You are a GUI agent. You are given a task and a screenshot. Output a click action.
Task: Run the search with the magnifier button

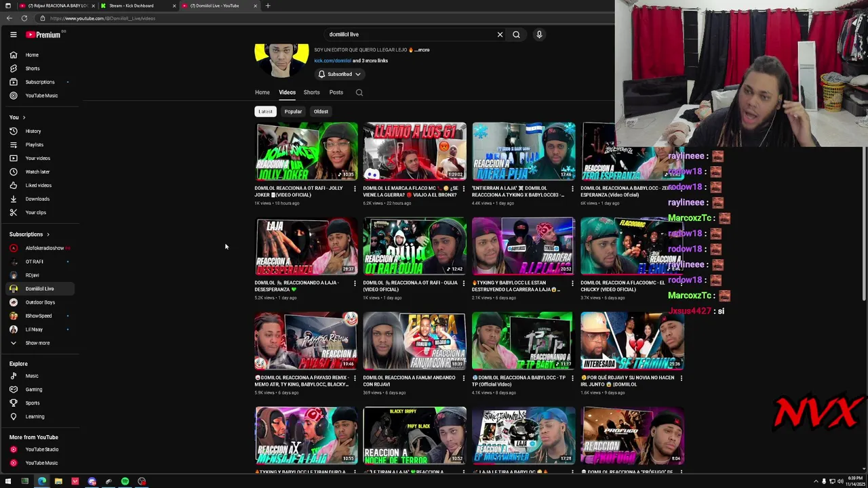point(516,35)
